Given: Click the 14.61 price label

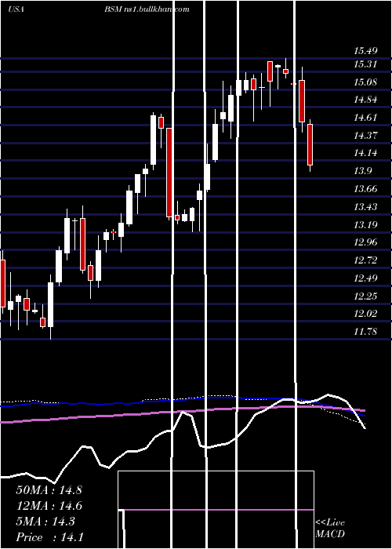Looking at the screenshot, I should point(365,118).
